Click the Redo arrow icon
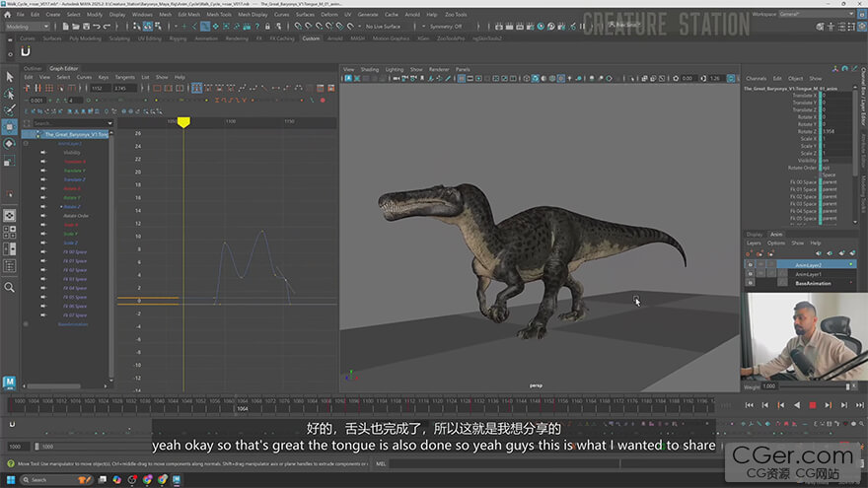868x488 pixels. pos(107,26)
